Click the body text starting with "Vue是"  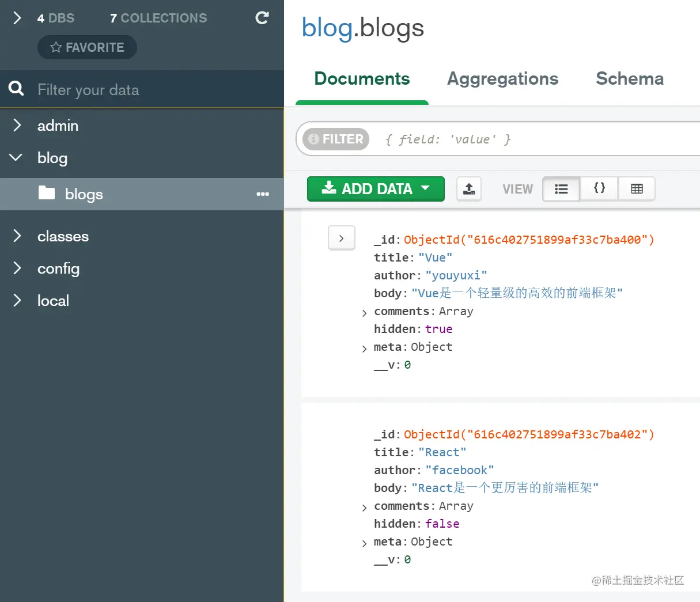click(x=517, y=293)
